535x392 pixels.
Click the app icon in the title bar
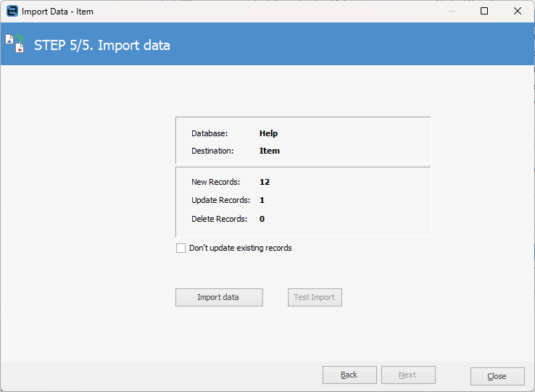12,11
